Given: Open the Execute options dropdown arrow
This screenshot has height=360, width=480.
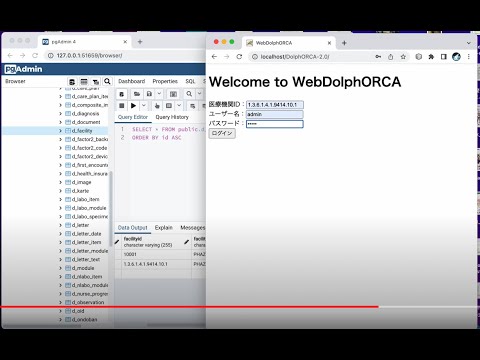Looking at the screenshot, I should click(144, 106).
